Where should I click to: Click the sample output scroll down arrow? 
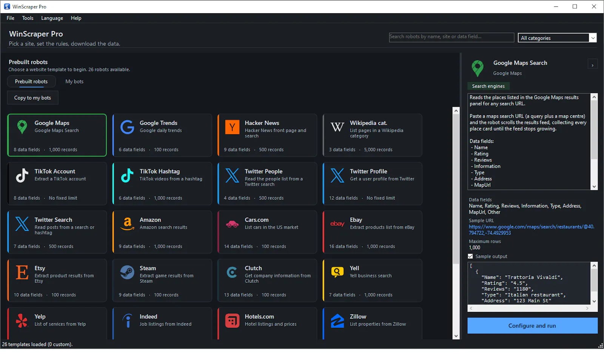coord(594,301)
